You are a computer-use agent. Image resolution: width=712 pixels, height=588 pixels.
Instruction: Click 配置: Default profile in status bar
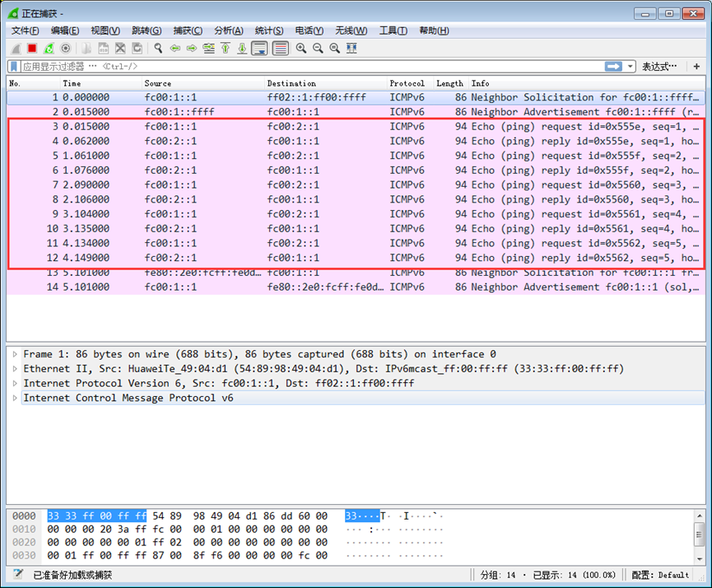click(660, 575)
